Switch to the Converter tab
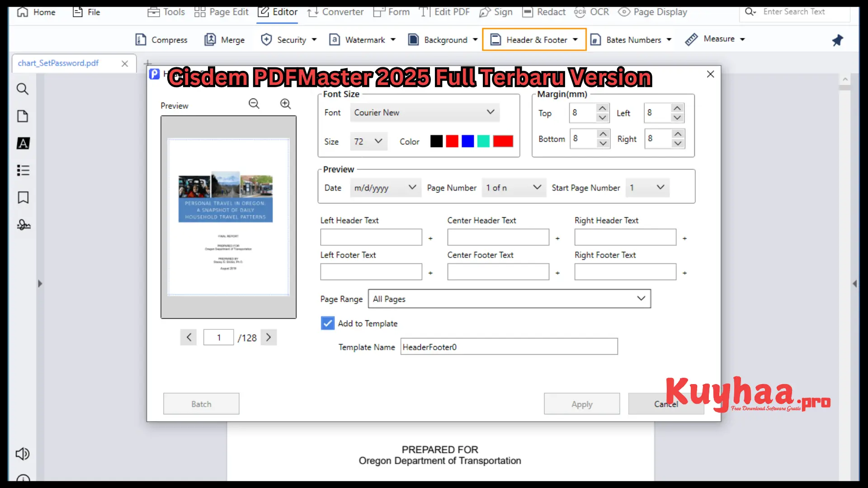This screenshot has height=488, width=868. pyautogui.click(x=335, y=12)
